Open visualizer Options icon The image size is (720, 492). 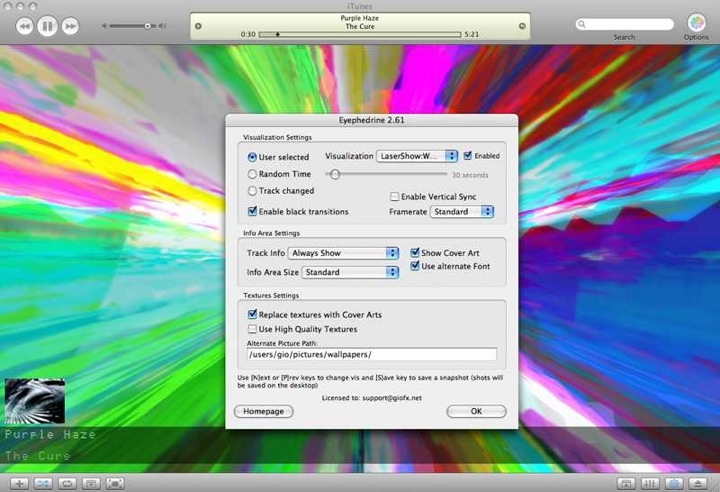697,23
